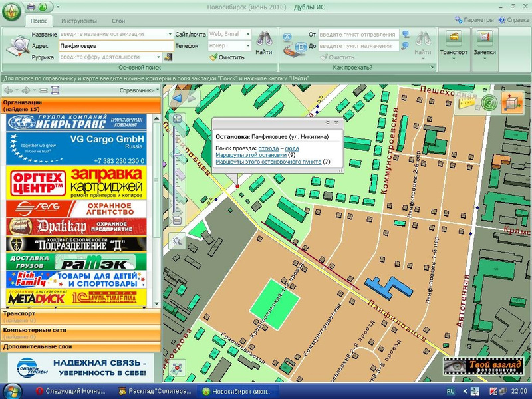Click the green chart icon in quick access toolbar
Viewport: 532px width, 399px height.
tap(43, 6)
